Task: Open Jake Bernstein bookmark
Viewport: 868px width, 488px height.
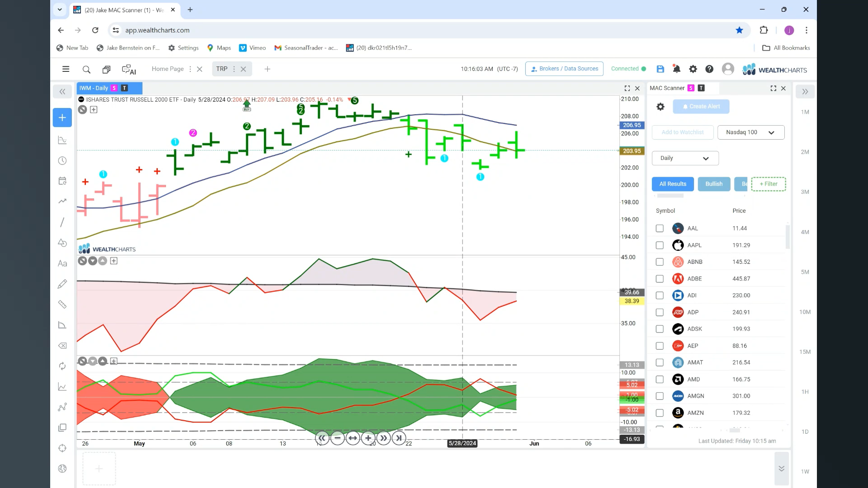Action: pyautogui.click(x=128, y=48)
